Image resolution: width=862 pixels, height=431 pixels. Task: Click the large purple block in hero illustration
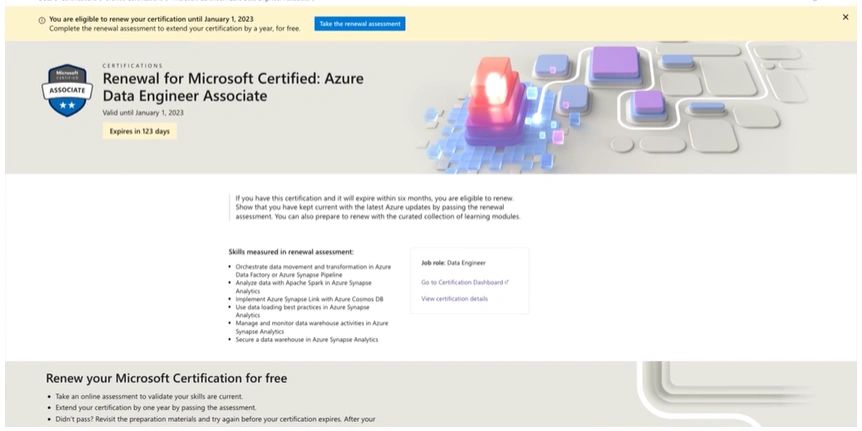(x=613, y=64)
